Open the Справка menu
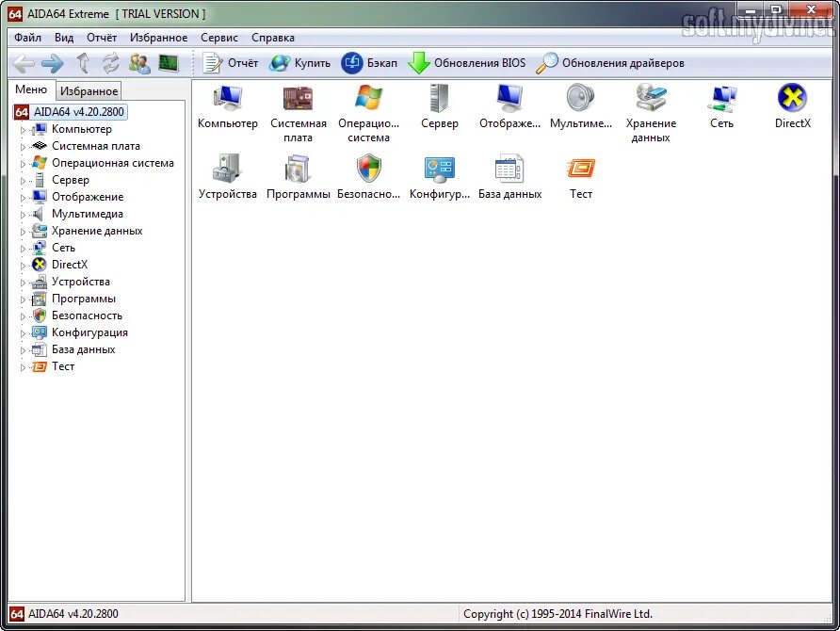The width and height of the screenshot is (840, 631). click(273, 38)
